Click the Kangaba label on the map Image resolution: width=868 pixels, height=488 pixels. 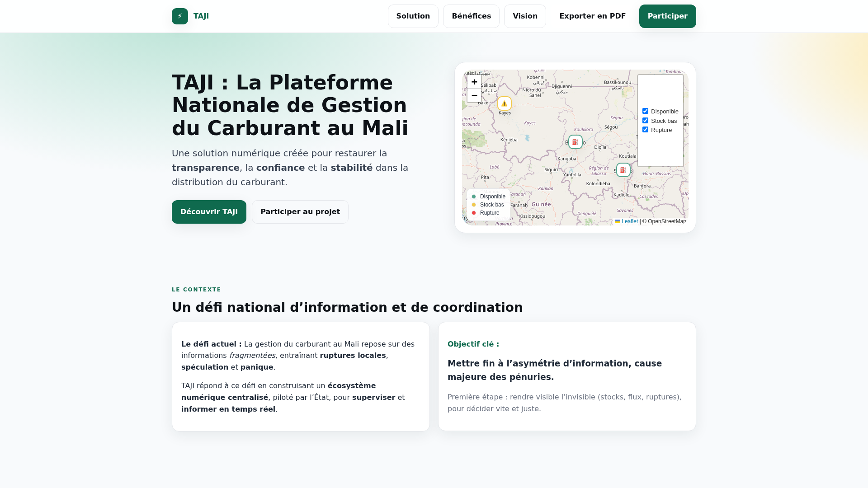pos(567,159)
